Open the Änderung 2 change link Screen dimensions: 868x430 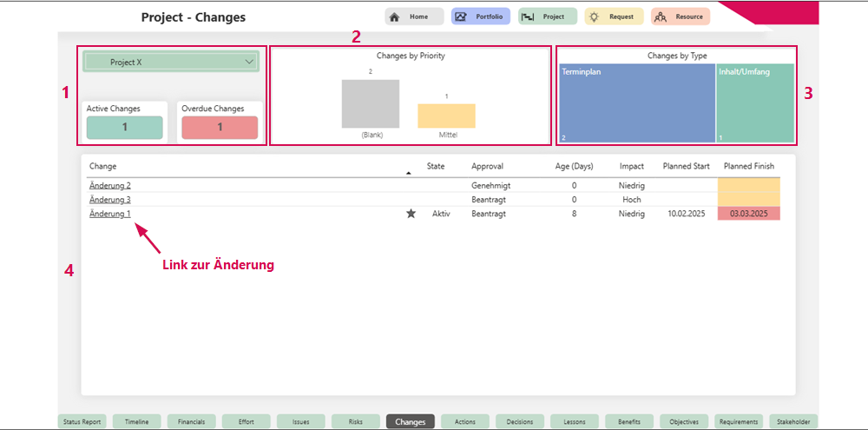click(109, 185)
